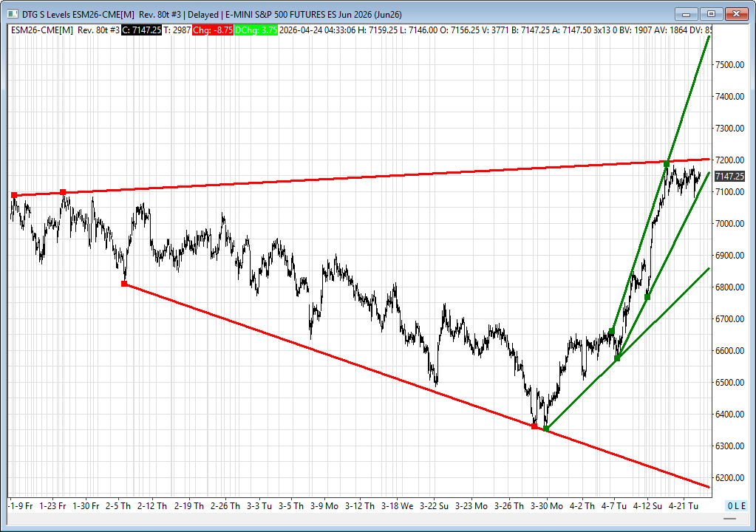Click the 'O: 7156.25' header value

(460, 30)
